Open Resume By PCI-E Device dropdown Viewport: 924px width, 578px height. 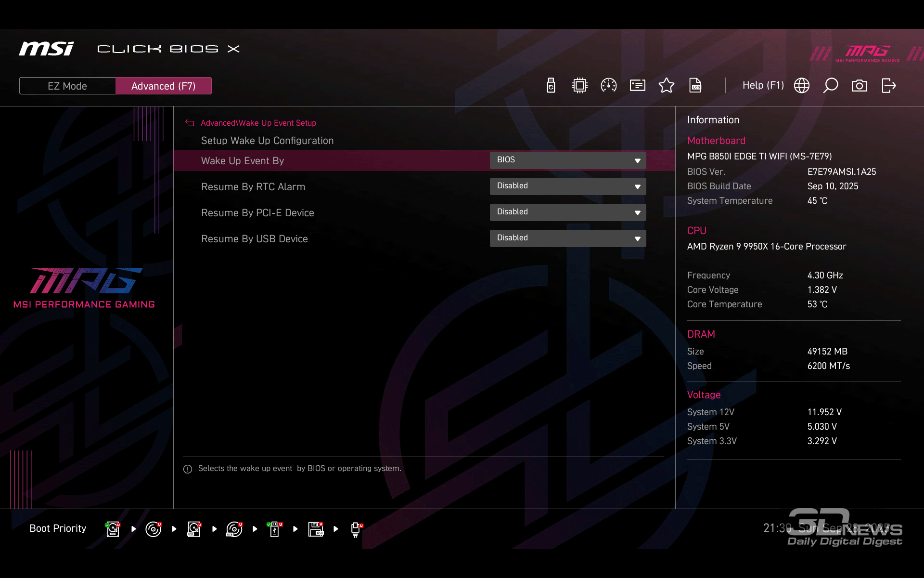tap(568, 212)
